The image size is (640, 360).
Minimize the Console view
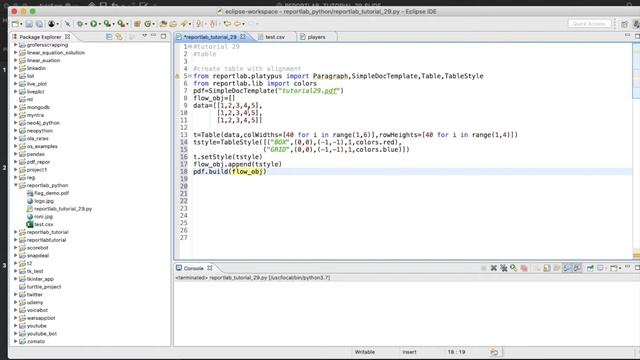628,267
